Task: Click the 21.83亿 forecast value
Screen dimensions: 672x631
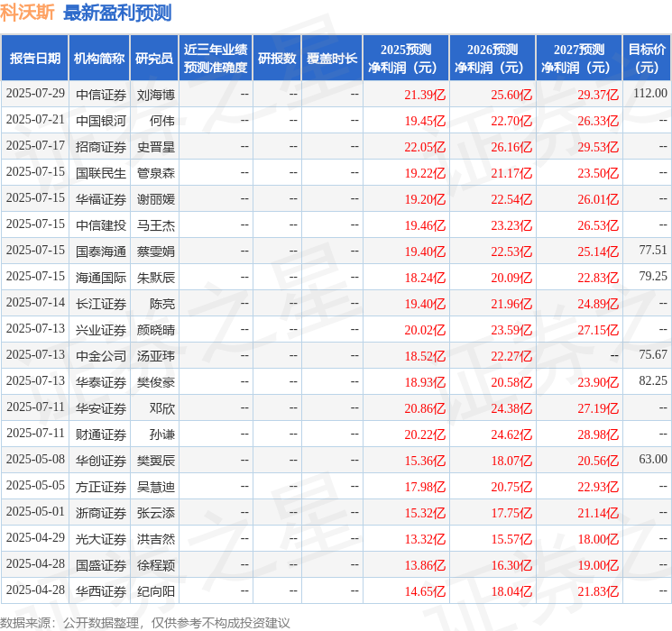Action: [x=598, y=591]
